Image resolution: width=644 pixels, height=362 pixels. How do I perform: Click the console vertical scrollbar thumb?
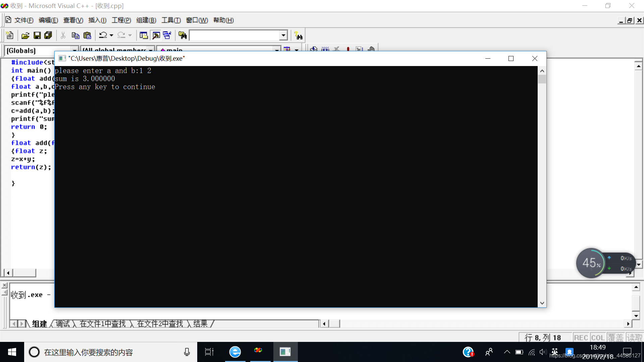click(x=542, y=79)
